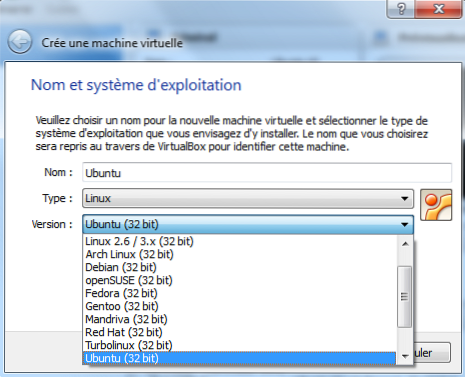Click the OS type logo image
The width and height of the screenshot is (465, 377).
[436, 205]
